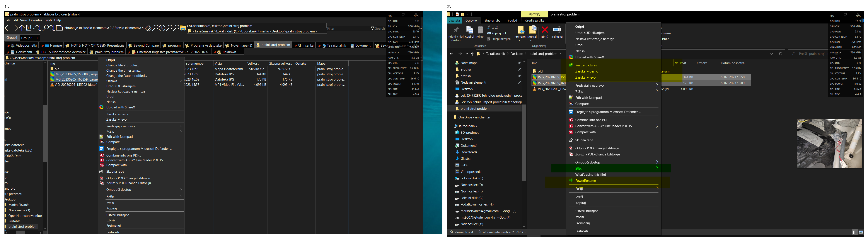Click the filter funnel icon beside Filter box
The height and width of the screenshot is (241, 868).
click(372, 28)
